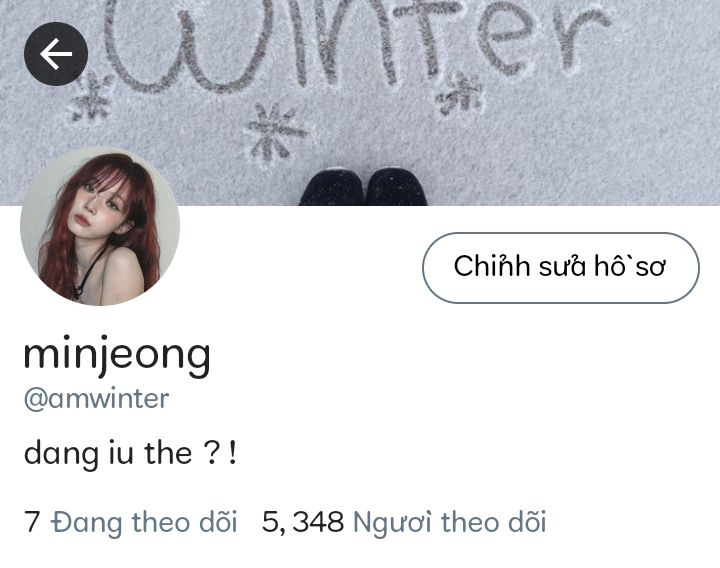Viewport: 720px width, 568px height.
Task: View the snowy Winter header image
Action: (360, 103)
